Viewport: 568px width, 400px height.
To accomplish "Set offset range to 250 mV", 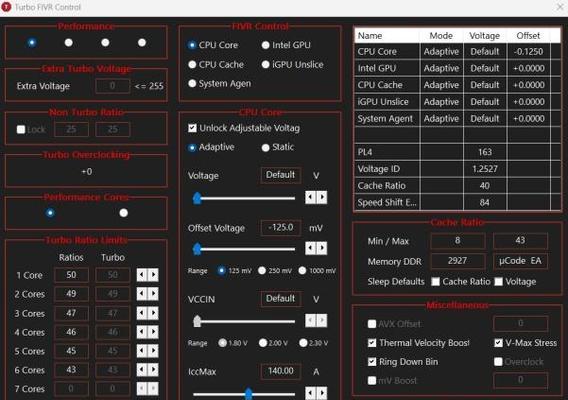I will pyautogui.click(x=262, y=271).
